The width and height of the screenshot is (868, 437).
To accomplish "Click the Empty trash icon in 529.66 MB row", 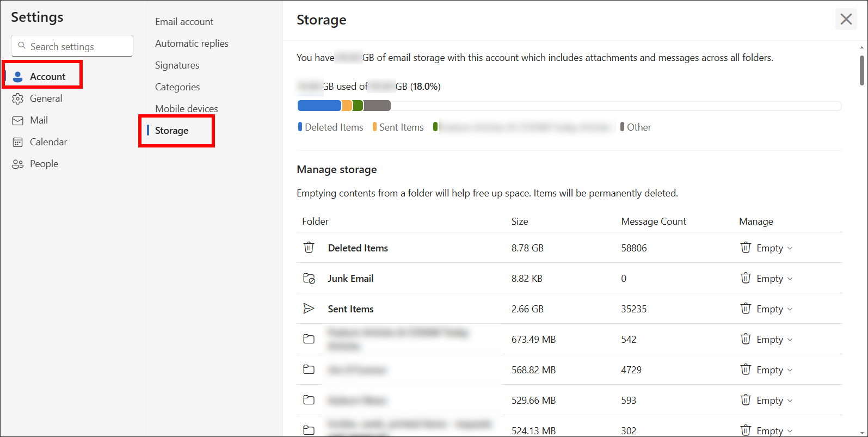I will [746, 400].
